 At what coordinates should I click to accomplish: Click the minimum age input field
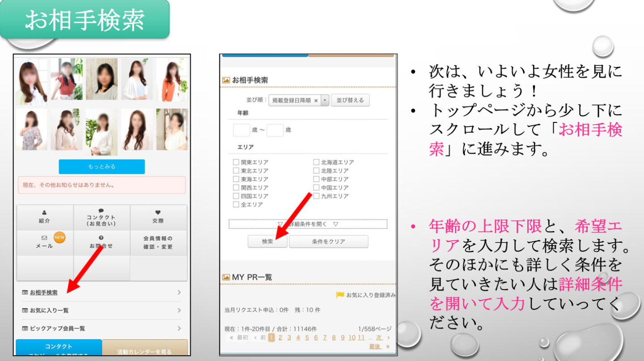[x=241, y=130]
